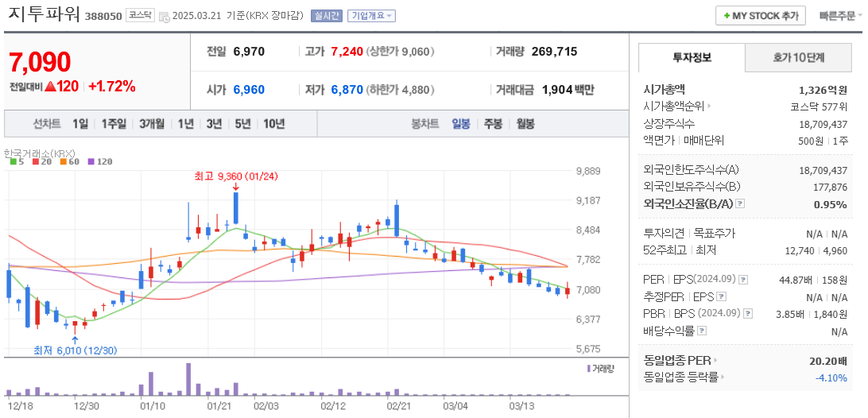
Task: Click the stock code 388050
Action: 103,17
